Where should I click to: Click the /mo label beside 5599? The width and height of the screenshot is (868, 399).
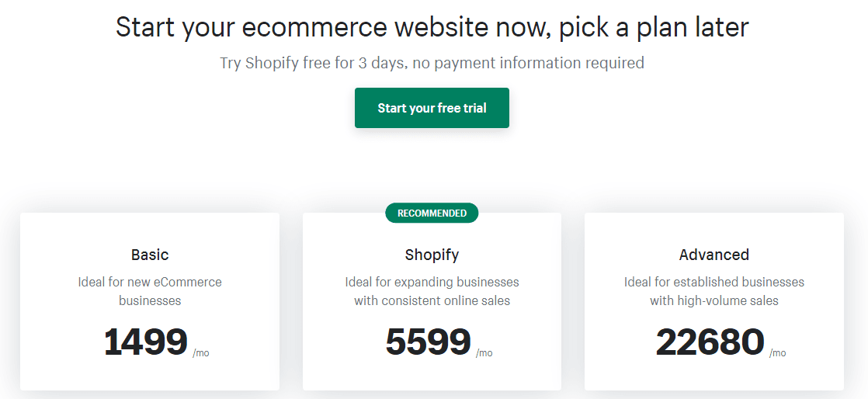(x=484, y=353)
